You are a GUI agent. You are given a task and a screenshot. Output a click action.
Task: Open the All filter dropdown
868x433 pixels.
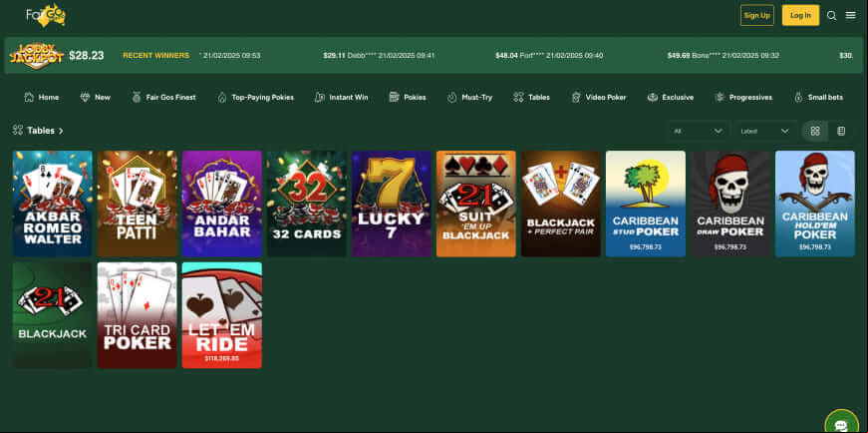[x=698, y=131]
